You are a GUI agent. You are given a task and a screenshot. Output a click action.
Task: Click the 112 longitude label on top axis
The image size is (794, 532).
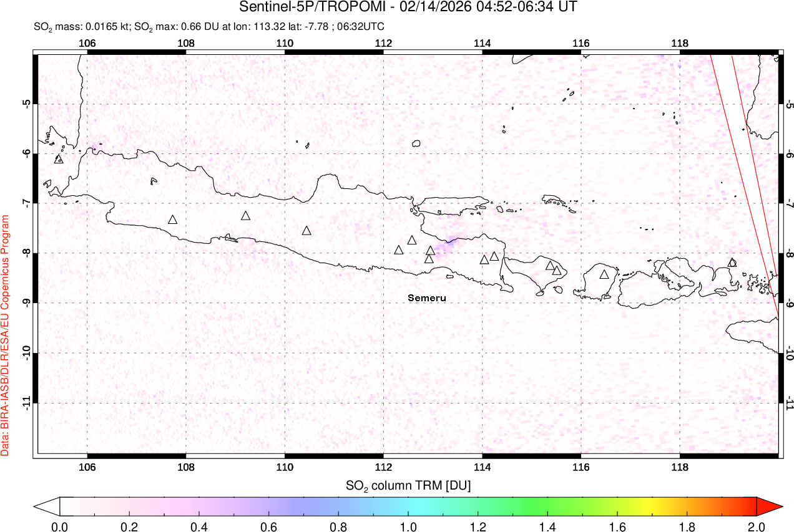coord(383,43)
